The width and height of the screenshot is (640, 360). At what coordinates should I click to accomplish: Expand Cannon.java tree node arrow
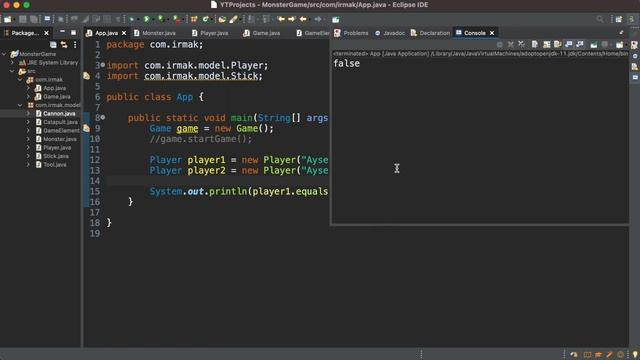pyautogui.click(x=28, y=113)
